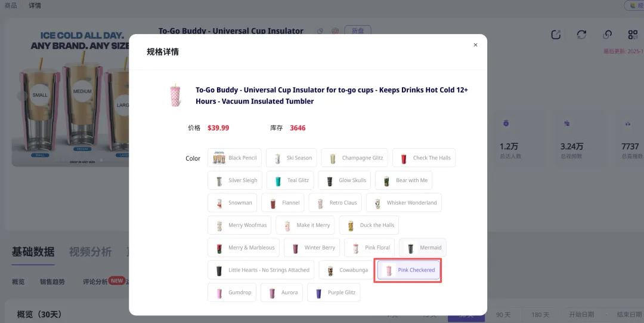Viewport: 644px width, 323px height.
Task: Click the refresh data icon
Action: (x=581, y=35)
